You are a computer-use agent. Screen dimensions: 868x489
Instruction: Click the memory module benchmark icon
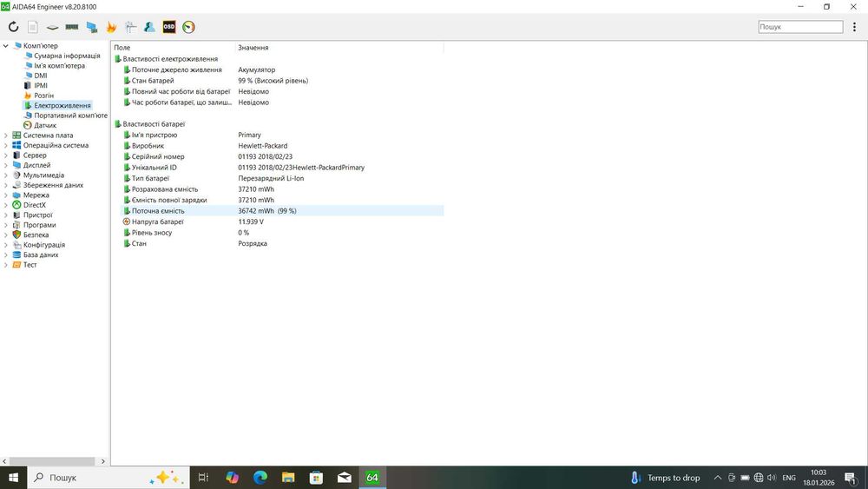pos(72,27)
